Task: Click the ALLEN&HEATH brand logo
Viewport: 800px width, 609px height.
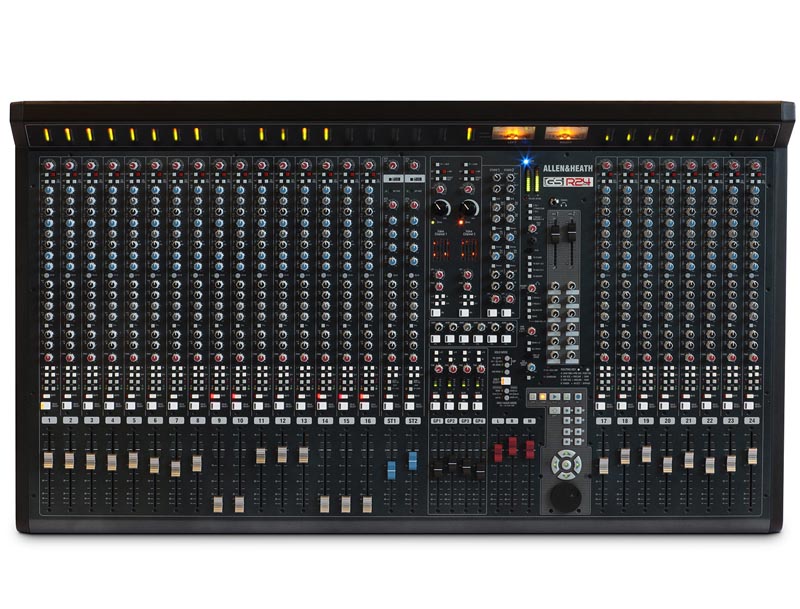Action: coord(568,169)
